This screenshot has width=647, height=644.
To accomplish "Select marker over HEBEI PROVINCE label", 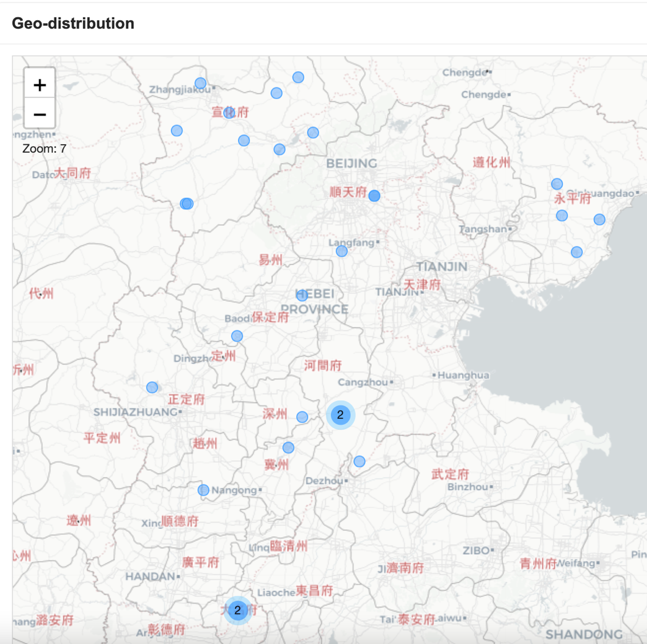I will [x=302, y=295].
